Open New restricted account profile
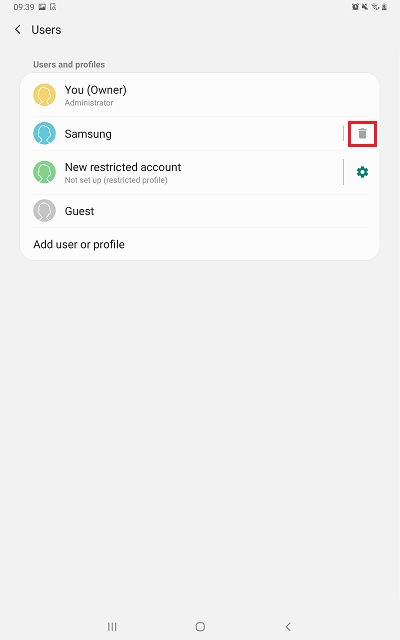 coord(182,172)
